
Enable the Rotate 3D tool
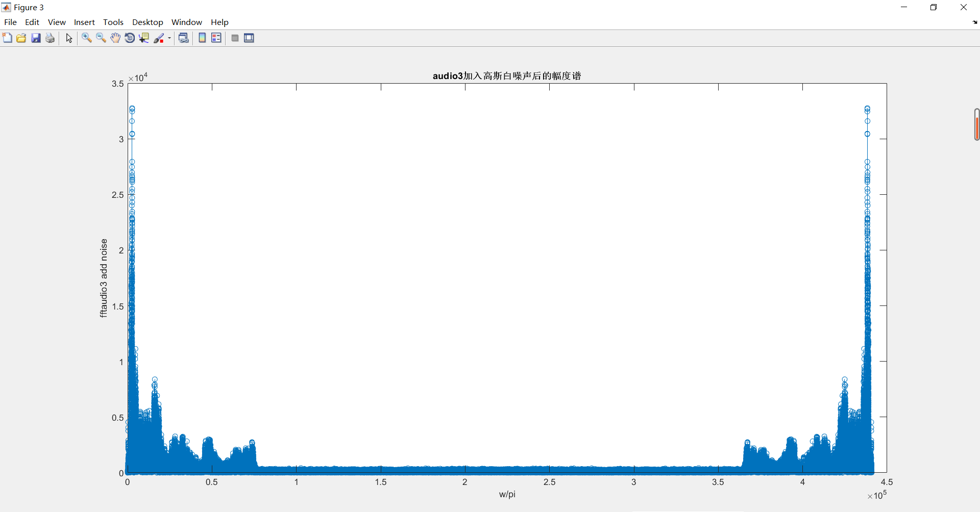130,38
